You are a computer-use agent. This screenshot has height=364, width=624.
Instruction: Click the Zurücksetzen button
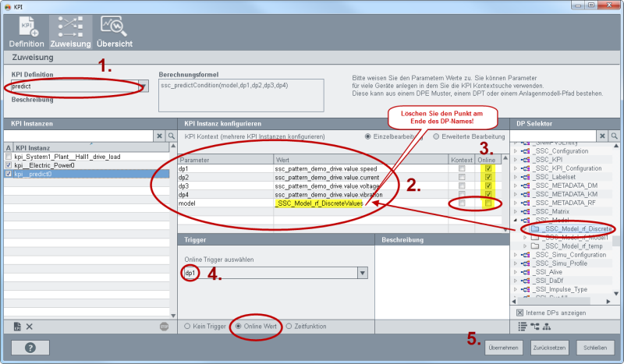click(549, 348)
